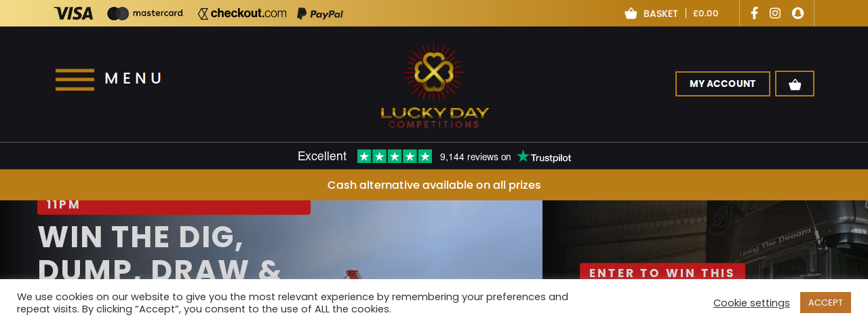Open the BASKET link in the top bar
This screenshot has width=868, height=326.
(x=660, y=14)
